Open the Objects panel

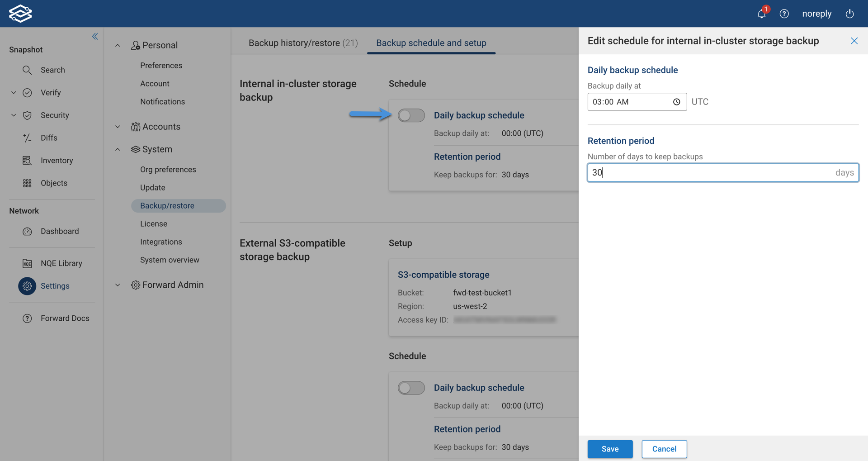[x=54, y=183]
